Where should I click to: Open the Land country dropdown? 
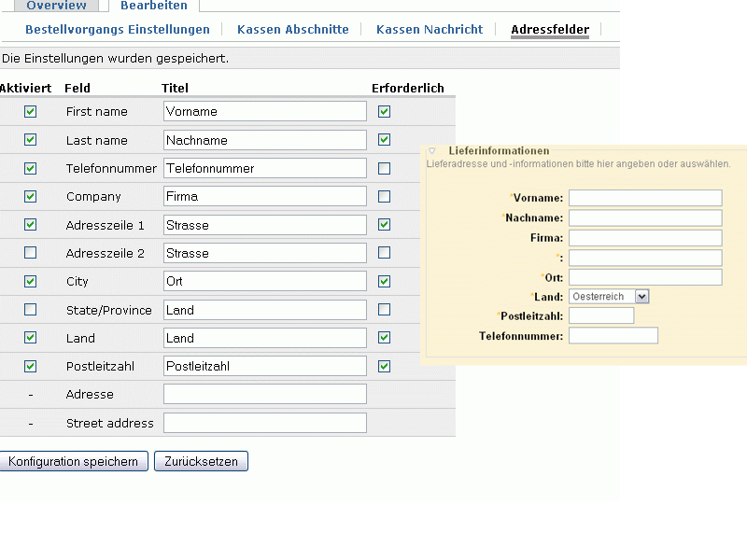coord(609,296)
